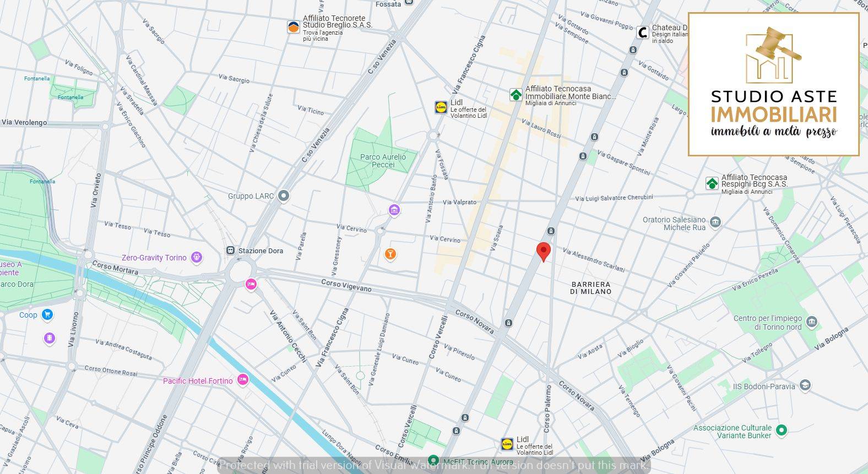Select the IIS Bodoni-Paravia school icon
Screen dimensions: 868x474
805,385
